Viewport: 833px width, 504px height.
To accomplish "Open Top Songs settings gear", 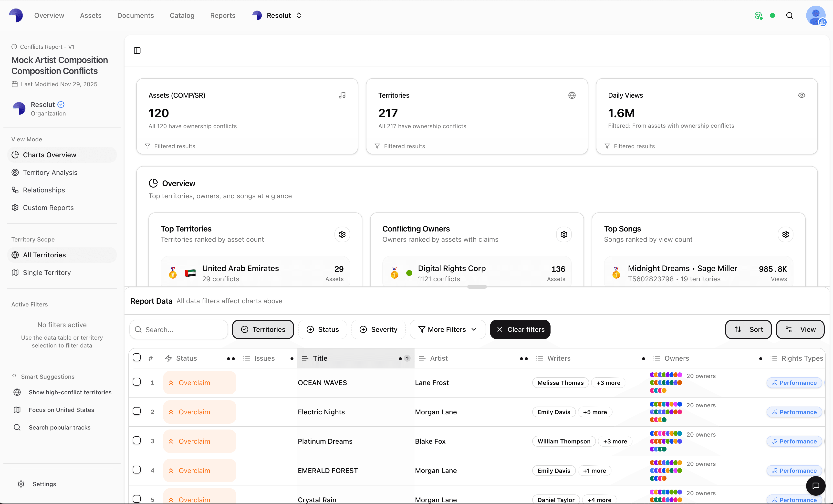I will (786, 234).
